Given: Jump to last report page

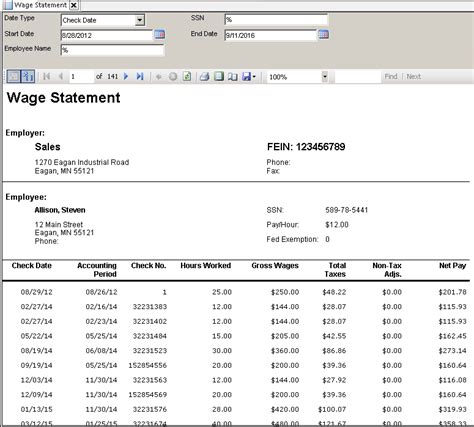Looking at the screenshot, I should coord(140,77).
